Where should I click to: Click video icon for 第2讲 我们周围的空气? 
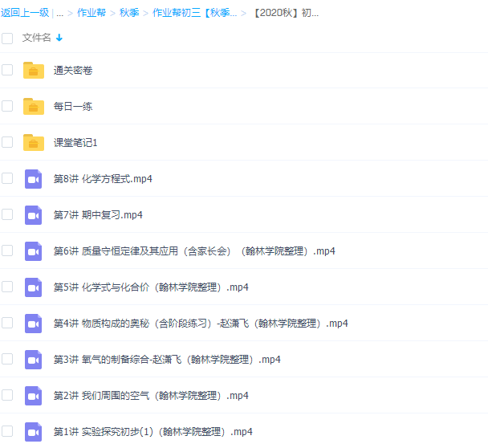pyautogui.click(x=33, y=395)
